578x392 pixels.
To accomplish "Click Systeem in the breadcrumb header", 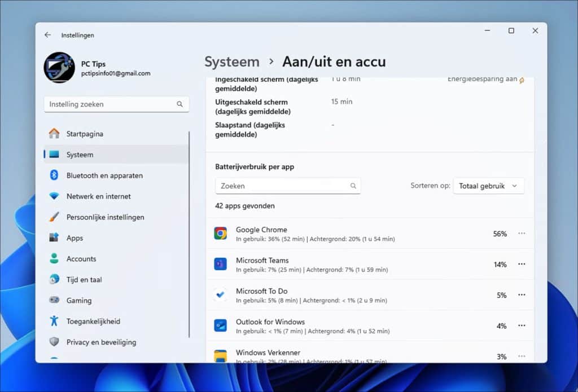I will [x=232, y=61].
